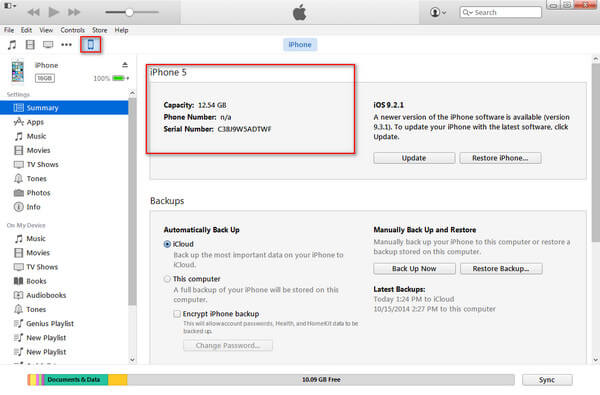600x395 pixels.
Task: Select the This computer radio button
Action: pos(167,279)
